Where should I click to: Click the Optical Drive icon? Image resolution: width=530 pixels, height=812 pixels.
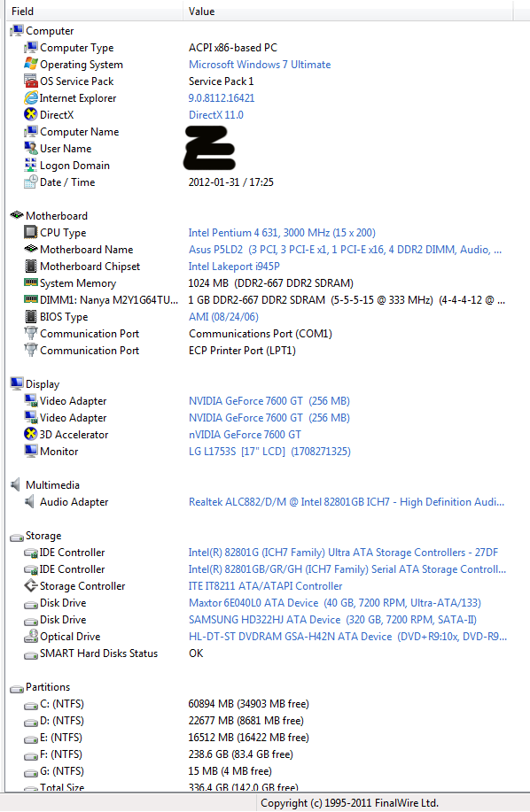click(x=30, y=636)
